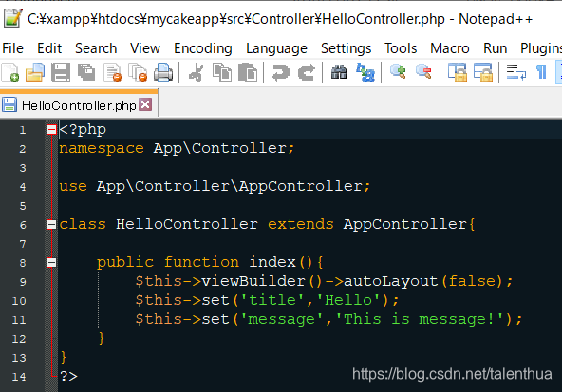Click the Close document toolbar icon

click(x=113, y=72)
